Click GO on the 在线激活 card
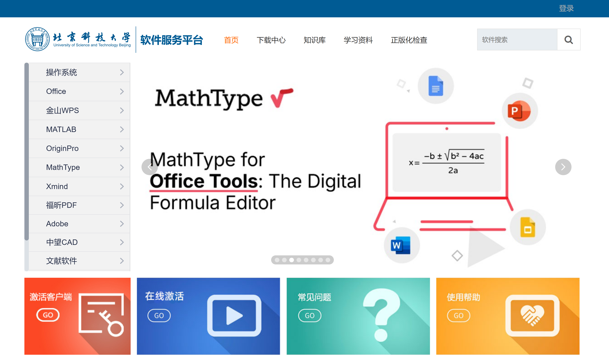This screenshot has width=609, height=364. 159,315
